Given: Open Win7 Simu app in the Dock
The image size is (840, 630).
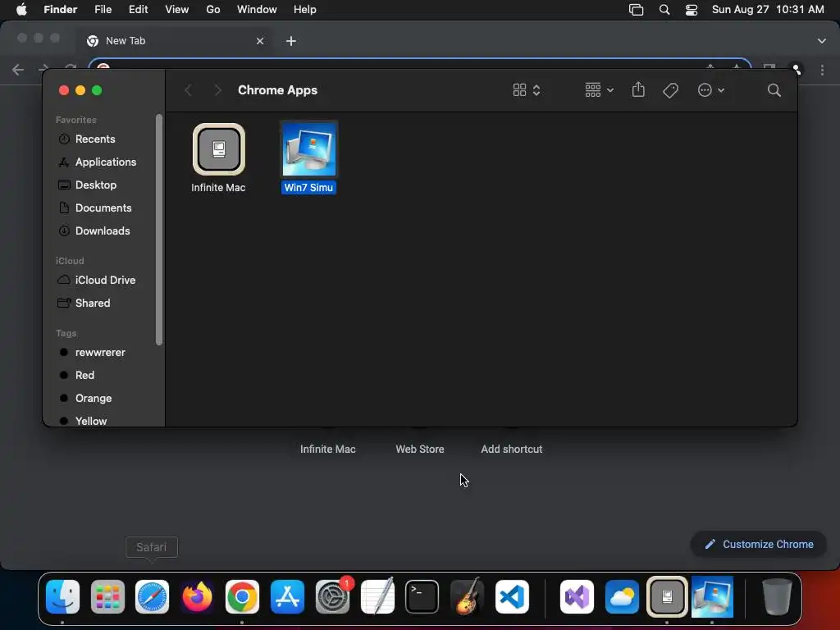Looking at the screenshot, I should pyautogui.click(x=712, y=597).
